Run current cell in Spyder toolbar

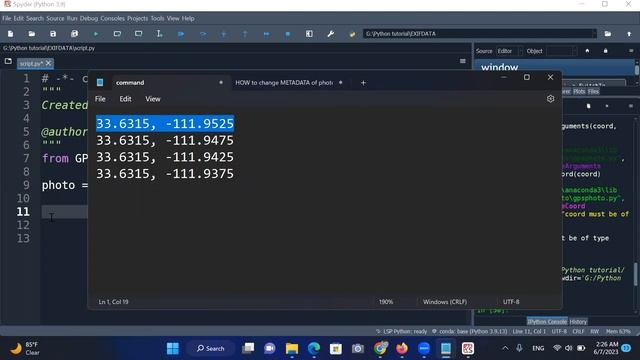coord(117,34)
